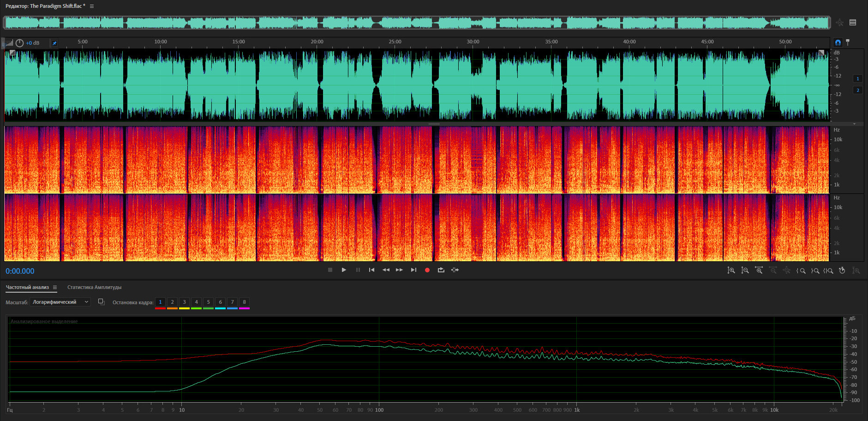Click hold frame button 8 (magenta)
Viewport: 868px width, 421px height.
pyautogui.click(x=244, y=302)
